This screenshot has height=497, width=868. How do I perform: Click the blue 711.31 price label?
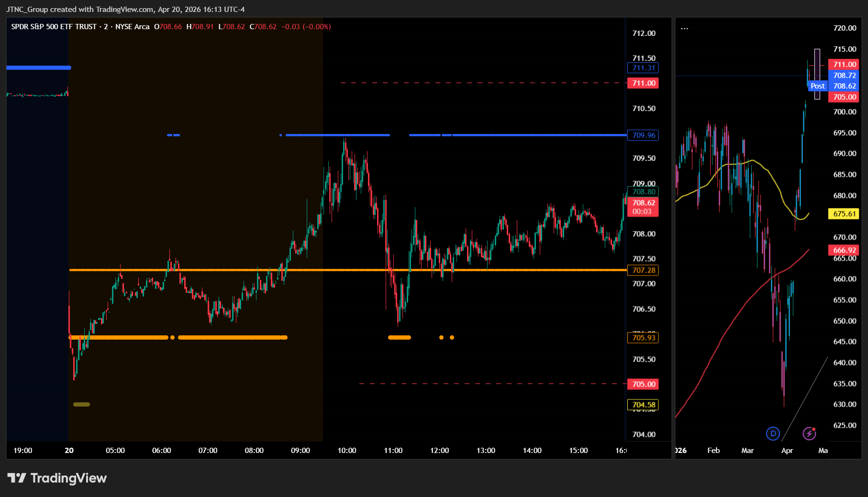click(643, 68)
